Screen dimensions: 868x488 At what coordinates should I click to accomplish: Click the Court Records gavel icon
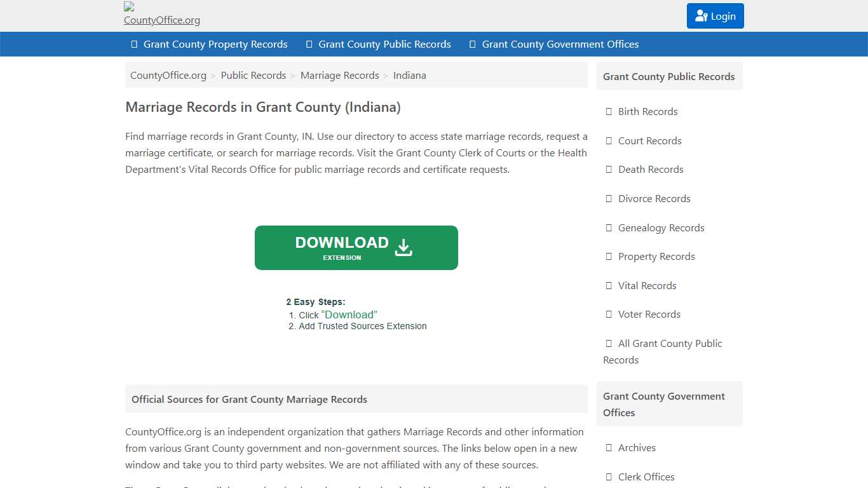tap(608, 140)
